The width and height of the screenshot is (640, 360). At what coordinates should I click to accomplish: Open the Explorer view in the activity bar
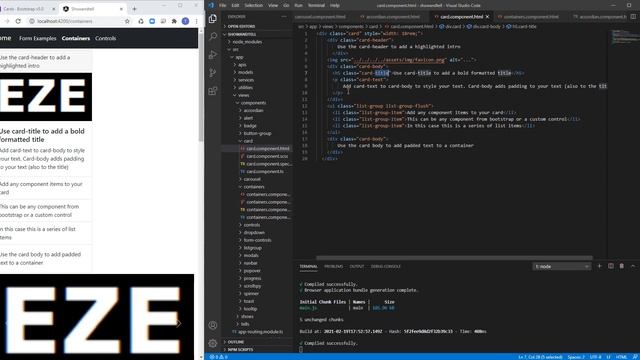click(213, 19)
